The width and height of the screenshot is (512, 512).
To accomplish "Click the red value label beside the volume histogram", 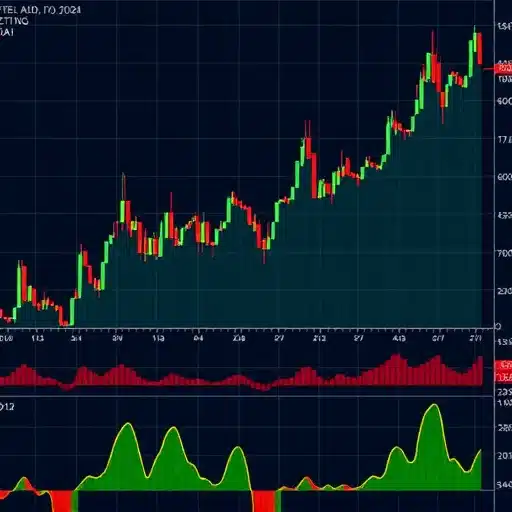I will (x=503, y=371).
